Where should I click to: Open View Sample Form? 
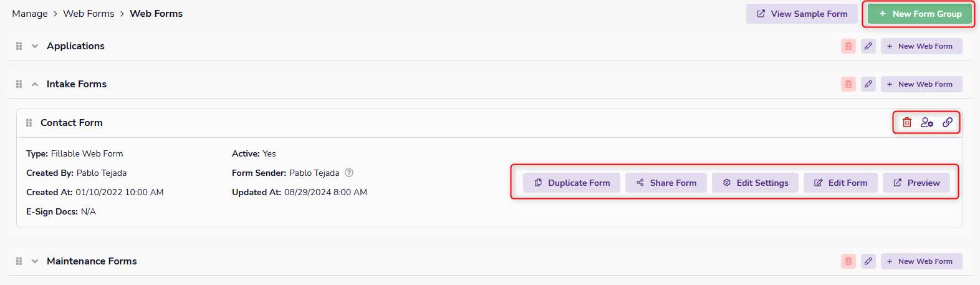[802, 14]
